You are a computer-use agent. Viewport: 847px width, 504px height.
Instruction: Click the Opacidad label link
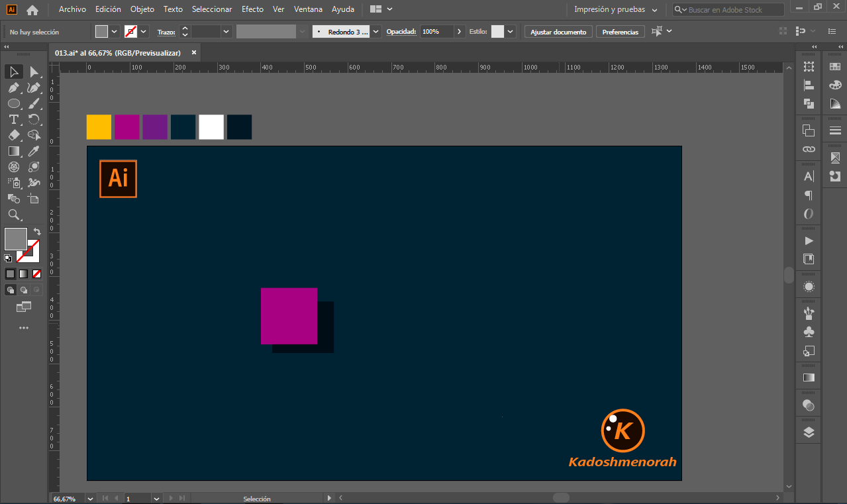pos(401,32)
